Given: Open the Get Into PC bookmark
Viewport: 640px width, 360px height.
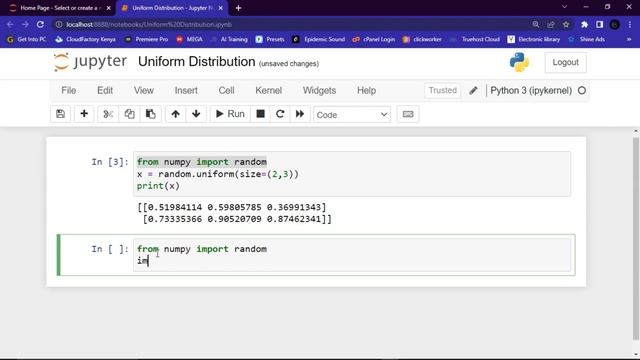Looking at the screenshot, I should pos(27,39).
